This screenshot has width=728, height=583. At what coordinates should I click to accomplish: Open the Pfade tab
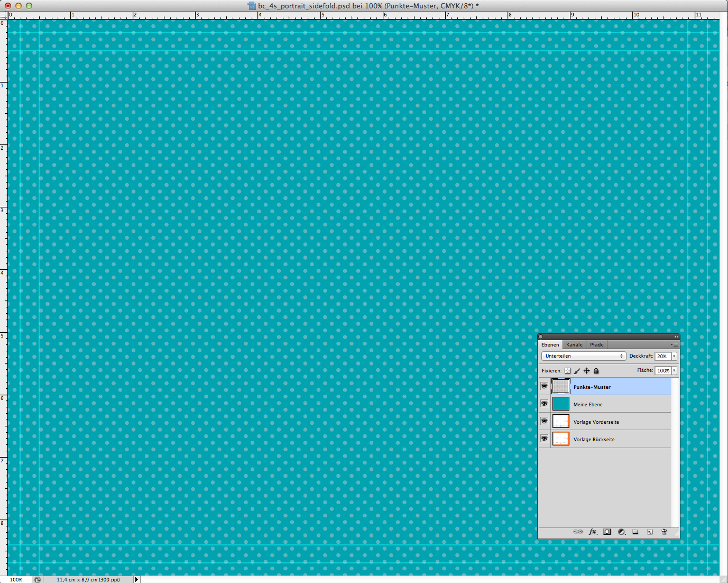point(596,344)
